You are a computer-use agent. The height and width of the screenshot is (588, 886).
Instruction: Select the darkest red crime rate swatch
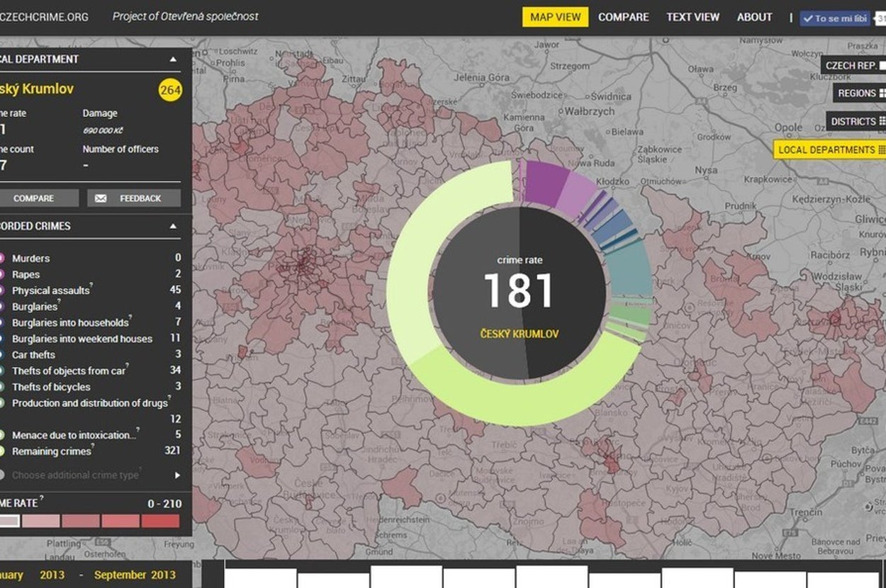click(x=160, y=521)
